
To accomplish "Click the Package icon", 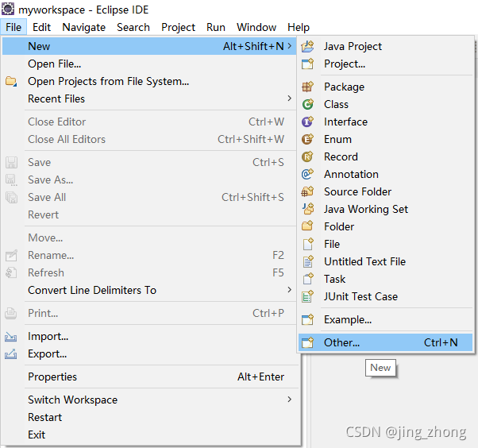I will click(x=307, y=87).
